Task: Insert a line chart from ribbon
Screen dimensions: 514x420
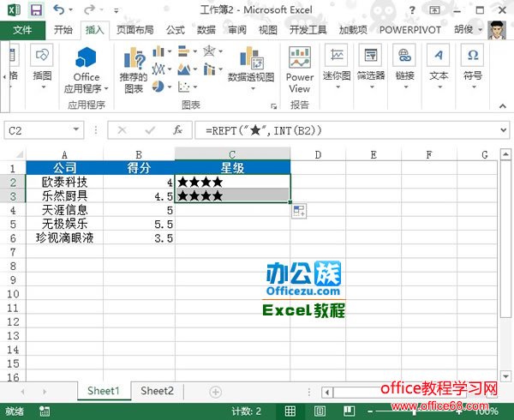Action: click(158, 69)
